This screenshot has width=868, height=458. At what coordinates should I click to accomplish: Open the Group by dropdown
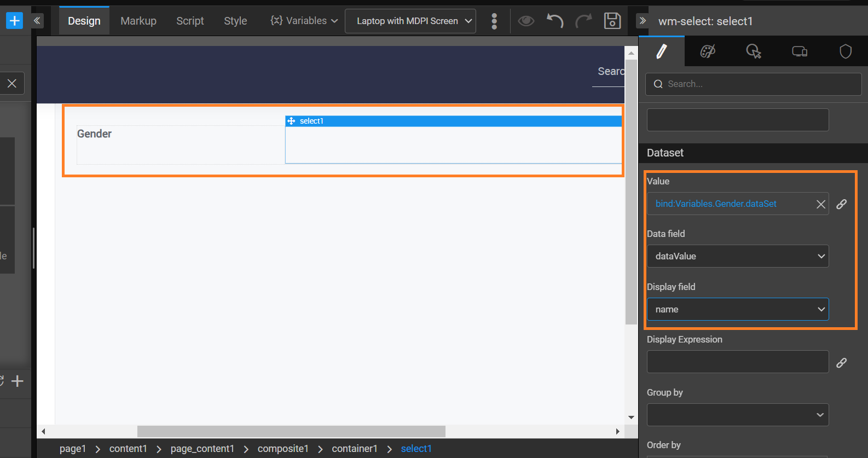(x=737, y=415)
